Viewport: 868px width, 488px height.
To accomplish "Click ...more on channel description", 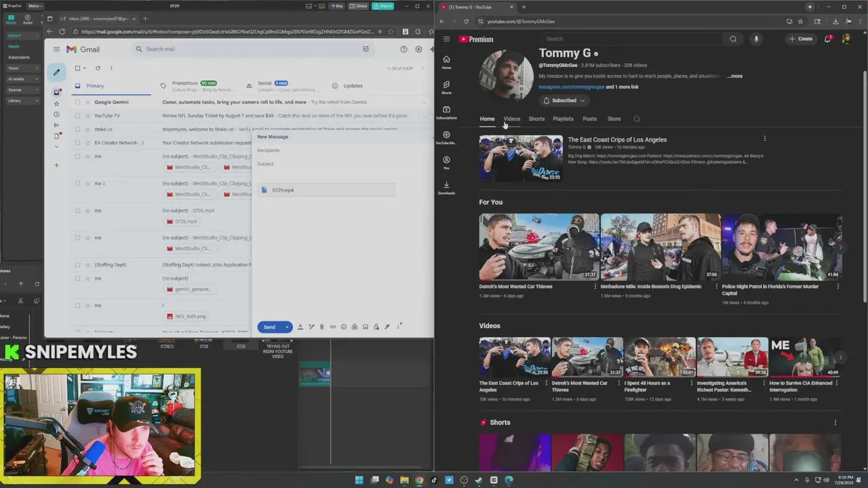I will pyautogui.click(x=734, y=76).
